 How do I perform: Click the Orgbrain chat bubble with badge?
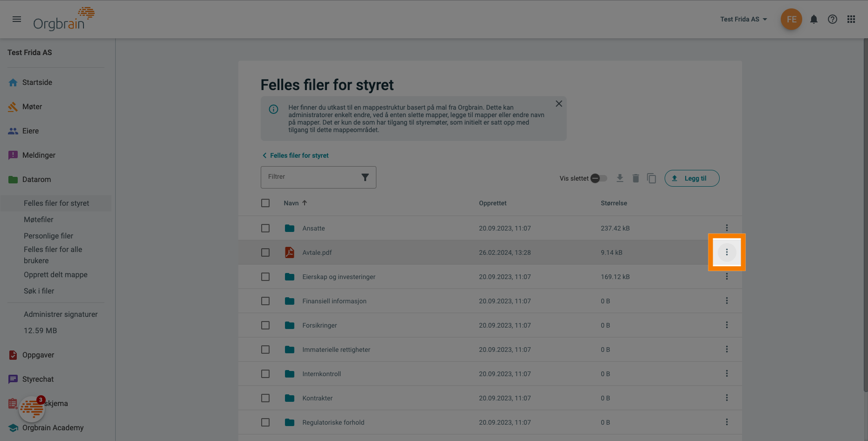pyautogui.click(x=32, y=409)
